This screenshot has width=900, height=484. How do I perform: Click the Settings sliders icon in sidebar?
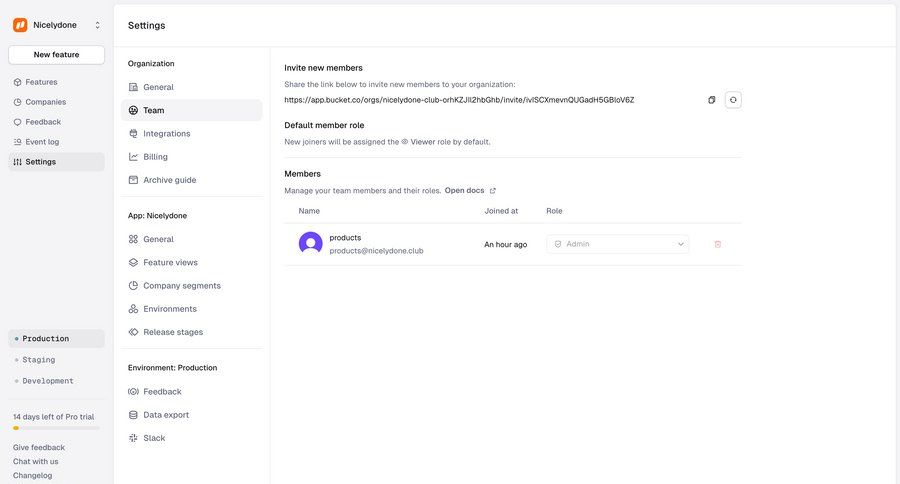coord(17,162)
